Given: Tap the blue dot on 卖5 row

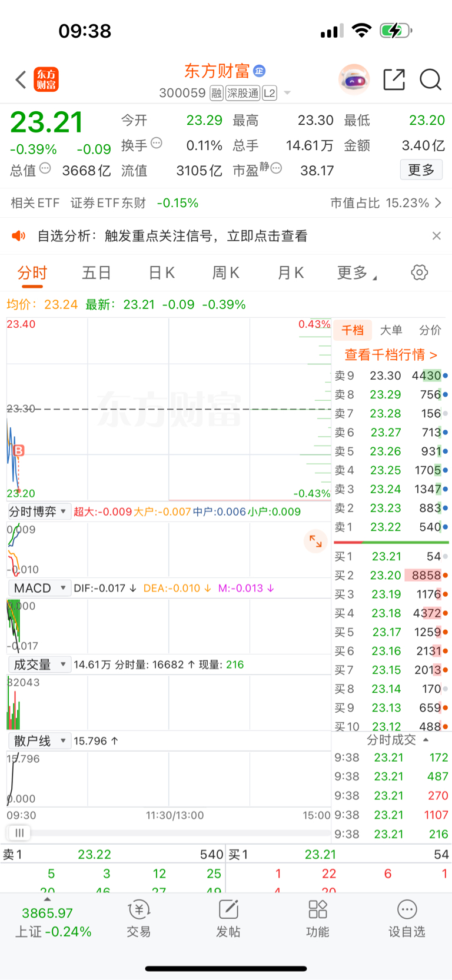Looking at the screenshot, I should tap(446, 451).
